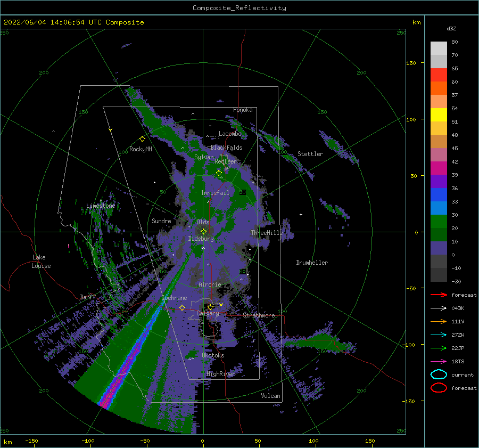The image size is (479, 448).
Task: Click the Innisfail city label
Action: [215, 193]
